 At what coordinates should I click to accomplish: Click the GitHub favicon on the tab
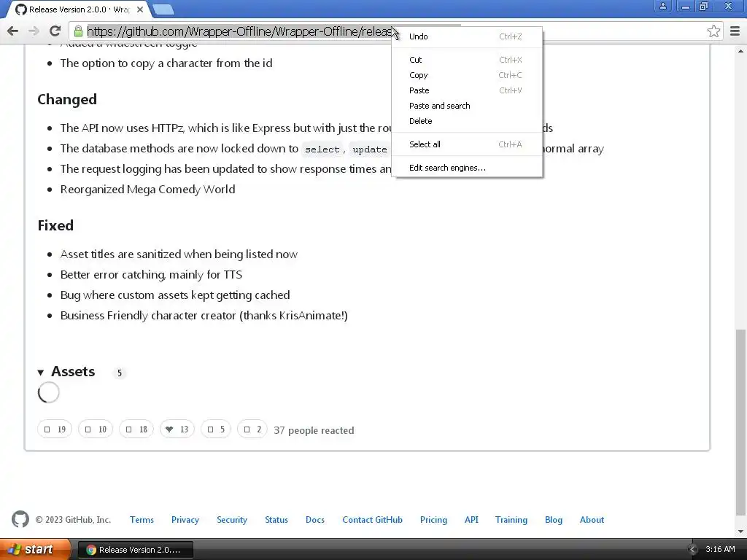tap(20, 9)
